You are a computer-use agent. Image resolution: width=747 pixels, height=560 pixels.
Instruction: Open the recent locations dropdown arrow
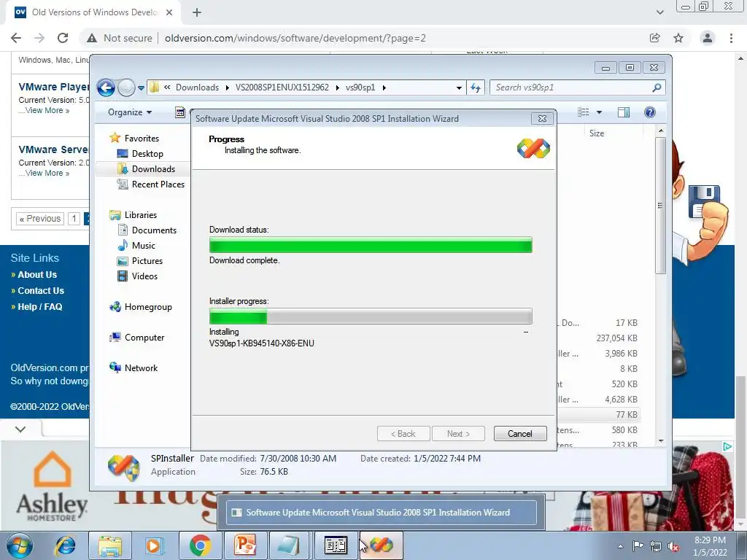tap(141, 88)
